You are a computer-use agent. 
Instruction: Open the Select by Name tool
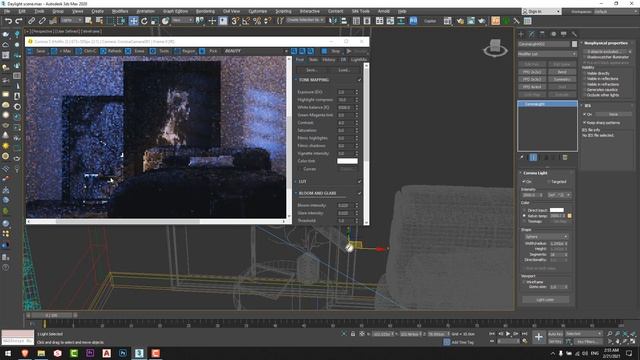(99, 21)
